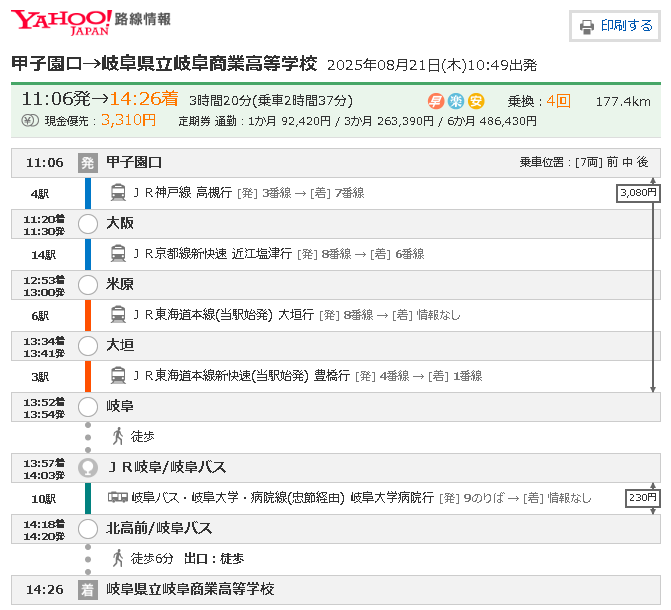Click destination 岐阜県立岐阜商業高等学校 in last row

point(190,589)
